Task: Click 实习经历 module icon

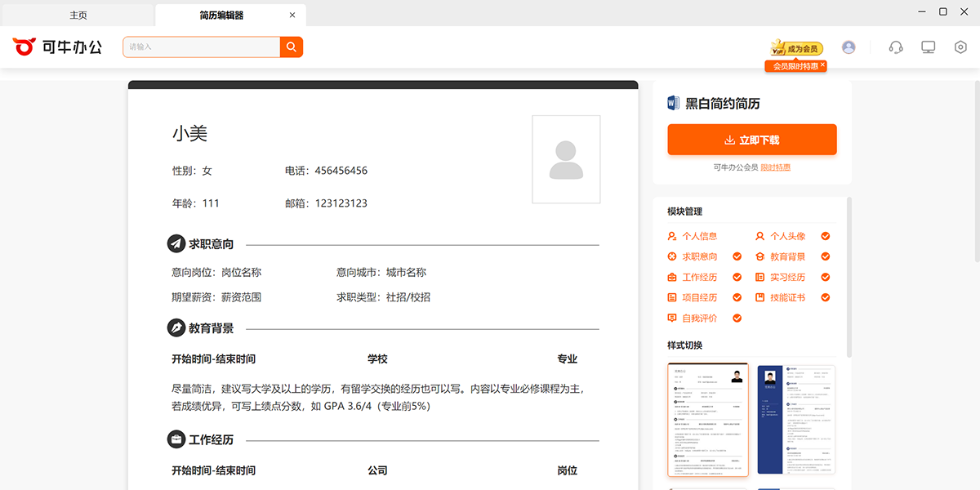Action: pos(760,277)
